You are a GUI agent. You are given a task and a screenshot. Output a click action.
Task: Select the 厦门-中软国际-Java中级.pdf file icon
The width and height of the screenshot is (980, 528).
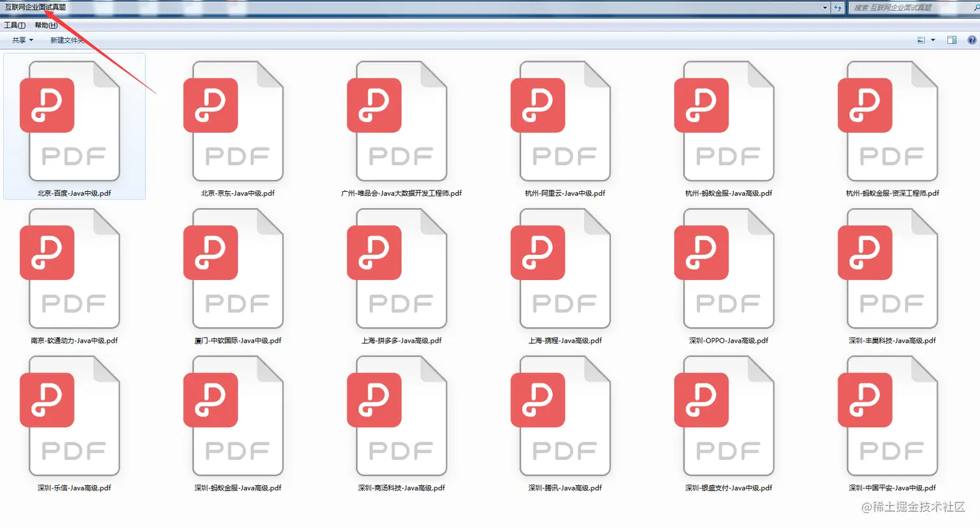[233, 268]
